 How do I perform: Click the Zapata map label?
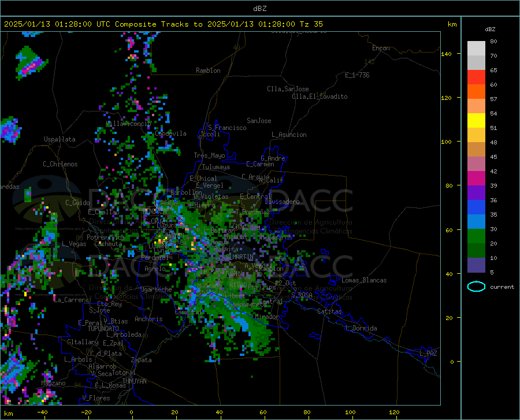142,360
